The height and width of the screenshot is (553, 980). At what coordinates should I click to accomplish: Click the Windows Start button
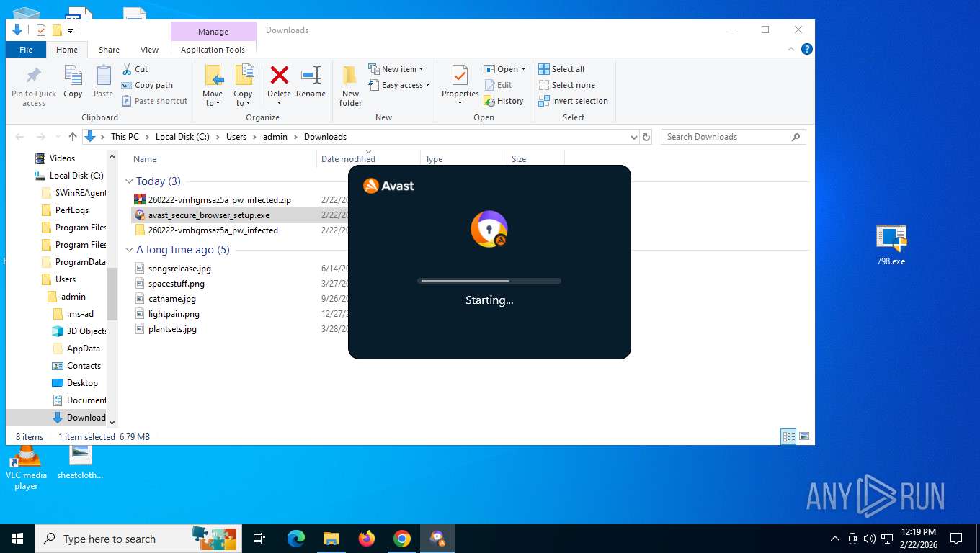(x=17, y=539)
